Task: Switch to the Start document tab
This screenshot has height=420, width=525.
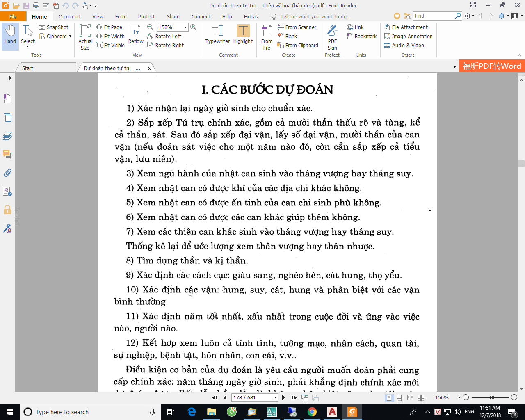Action: point(28,68)
